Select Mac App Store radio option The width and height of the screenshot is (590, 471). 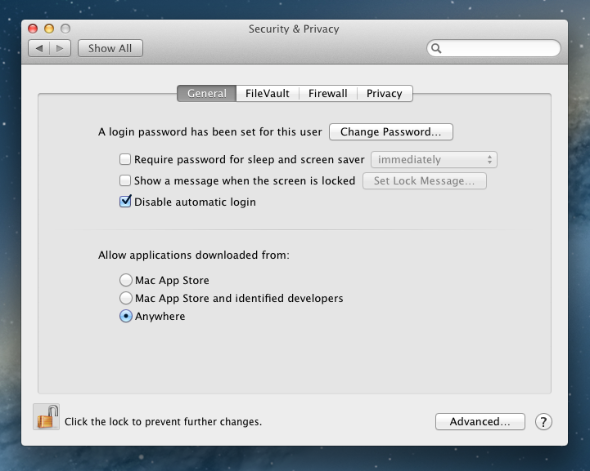coord(126,280)
